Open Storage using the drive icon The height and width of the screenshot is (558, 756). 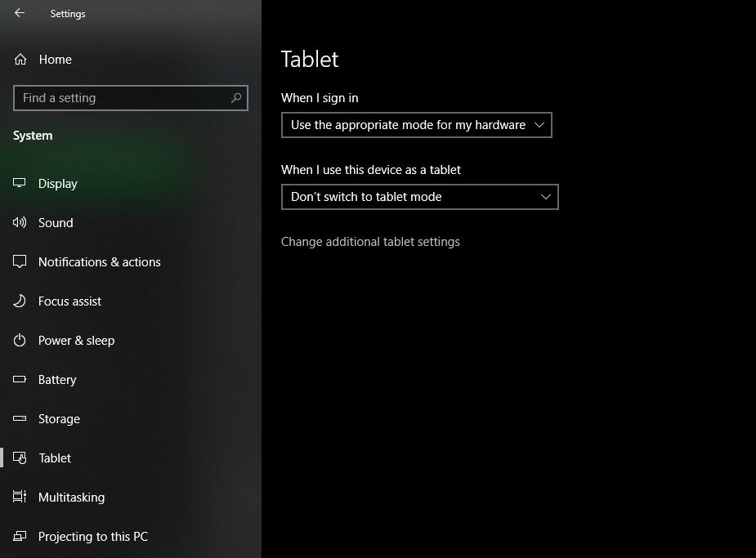pyautogui.click(x=19, y=418)
